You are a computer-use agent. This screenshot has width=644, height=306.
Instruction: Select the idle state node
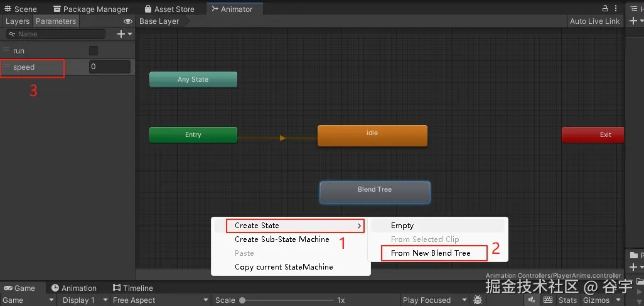(372, 135)
